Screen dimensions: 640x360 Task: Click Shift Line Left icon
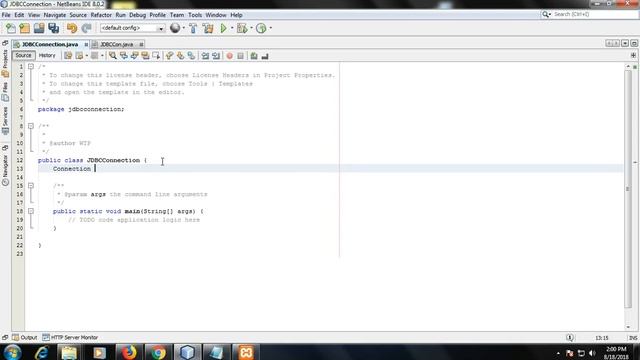pyautogui.click(x=205, y=56)
